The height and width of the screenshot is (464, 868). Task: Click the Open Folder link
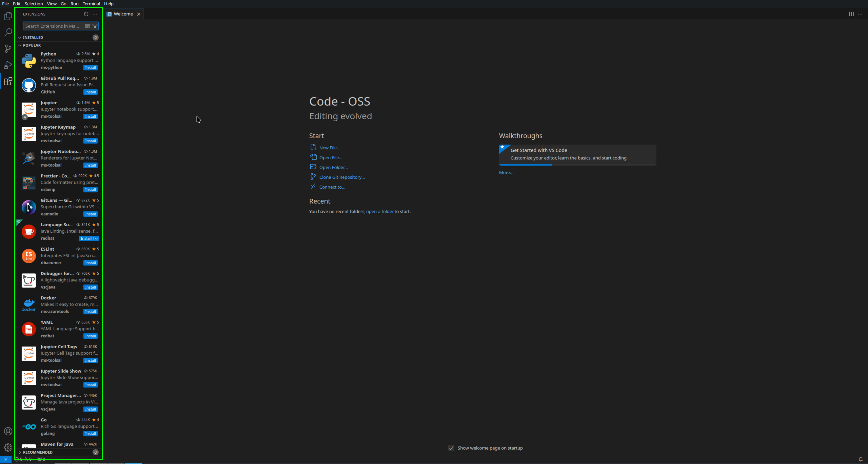(333, 167)
